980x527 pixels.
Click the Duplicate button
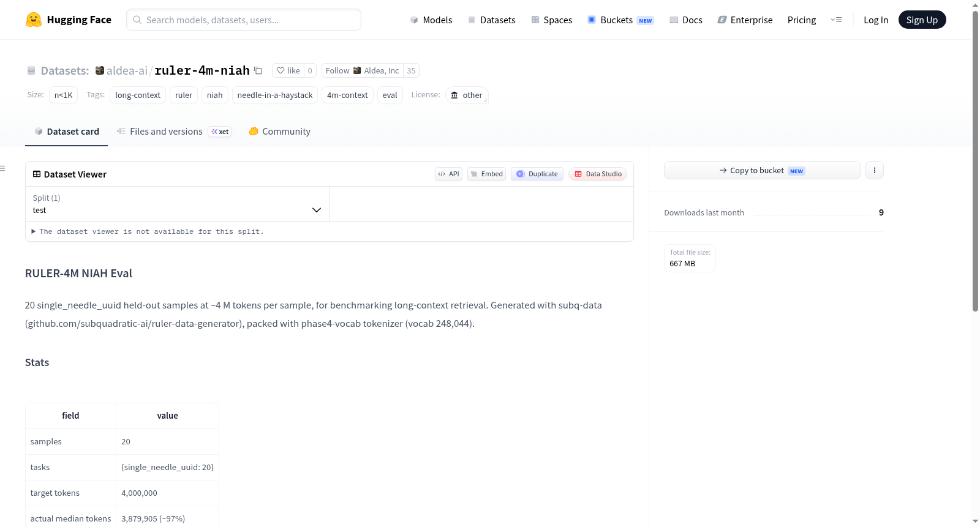537,174
